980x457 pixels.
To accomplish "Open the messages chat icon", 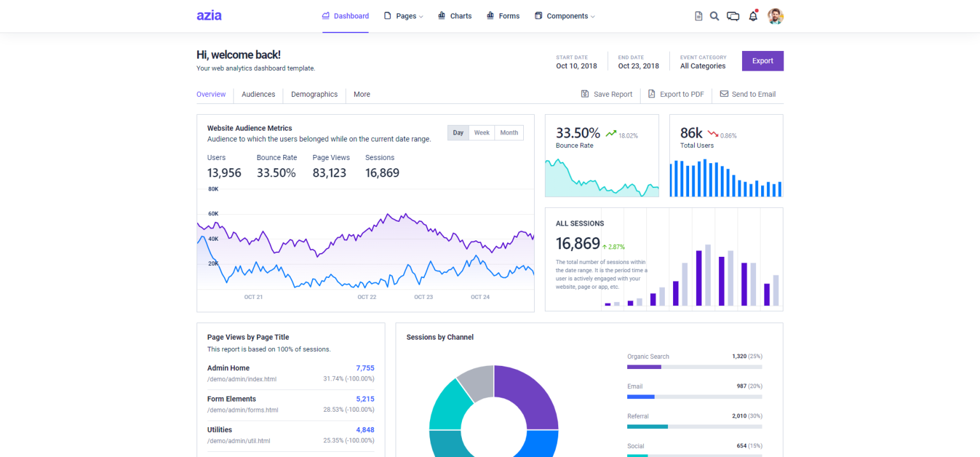I will coord(734,16).
